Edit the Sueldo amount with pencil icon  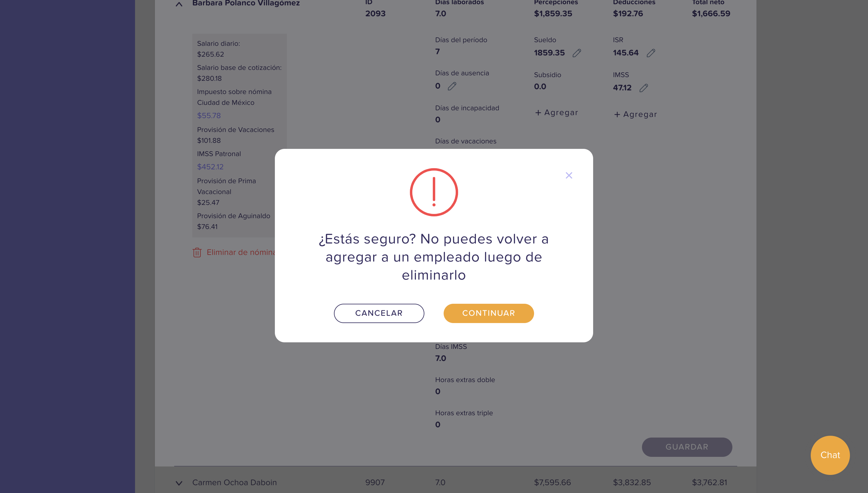tap(577, 53)
